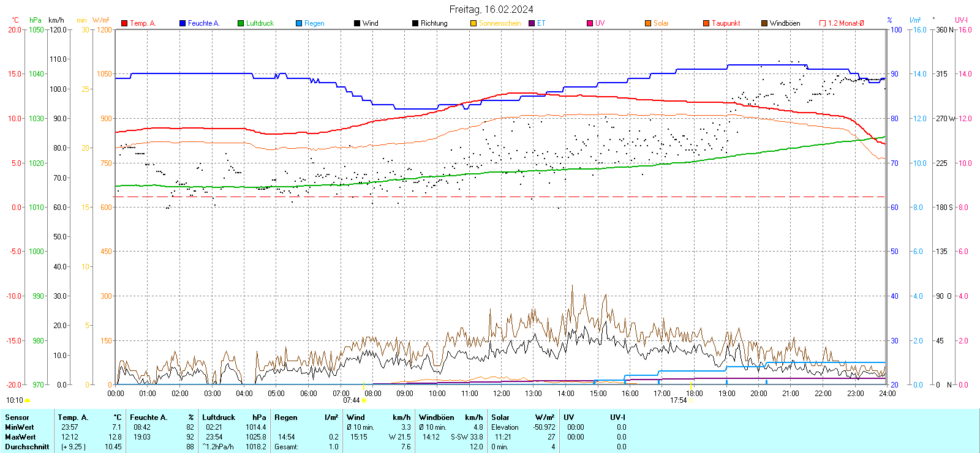Screen dimensions: 980x453
Task: Click the magenta UV legend square
Action: (590, 23)
